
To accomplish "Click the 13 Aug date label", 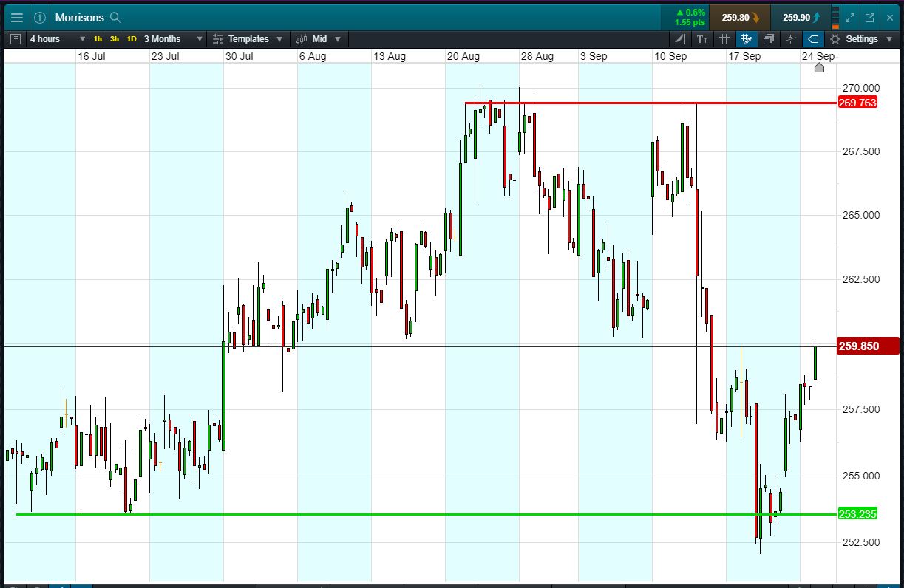I will coord(390,56).
